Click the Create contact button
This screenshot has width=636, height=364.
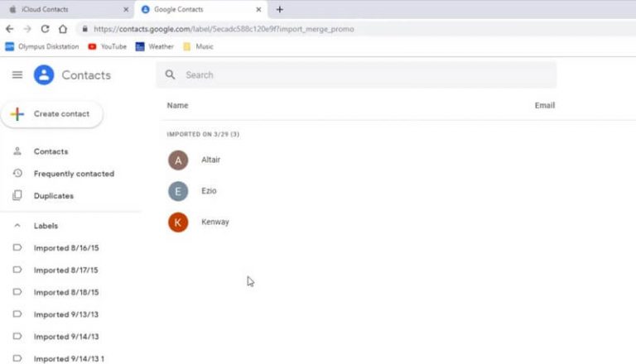pyautogui.click(x=52, y=114)
